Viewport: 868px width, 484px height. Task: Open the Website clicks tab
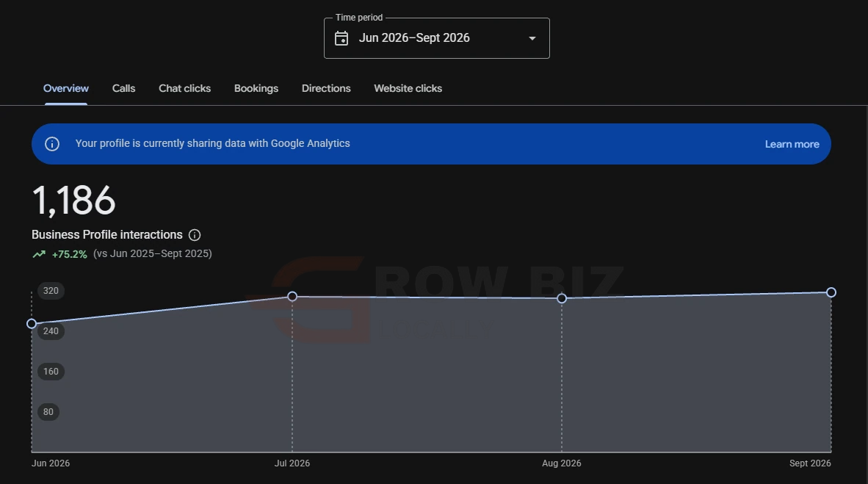coord(408,89)
